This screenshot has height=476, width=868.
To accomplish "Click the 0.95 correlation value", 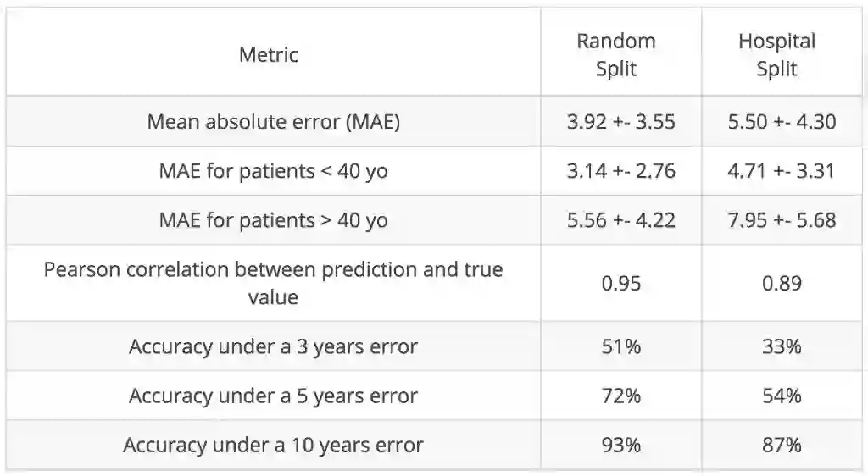I will (621, 283).
